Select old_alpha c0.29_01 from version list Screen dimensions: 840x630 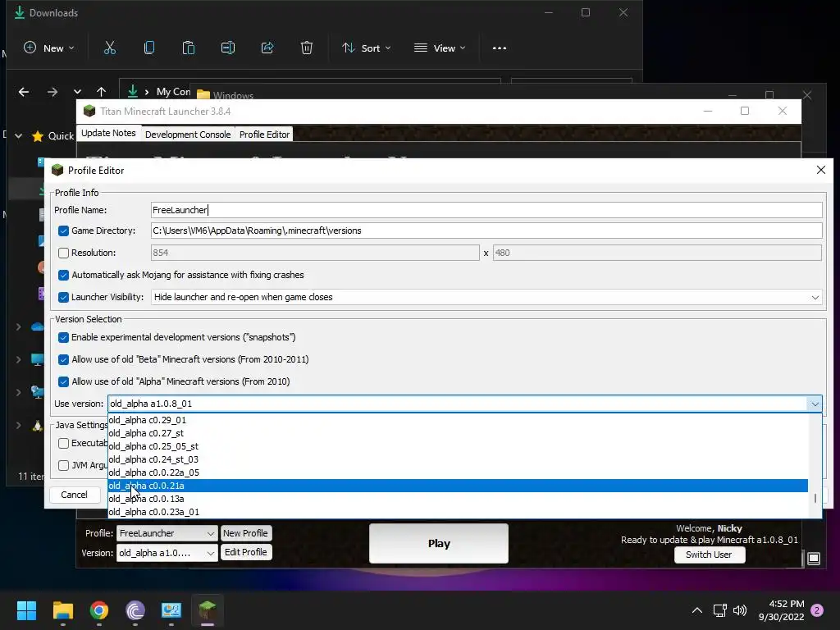point(458,420)
